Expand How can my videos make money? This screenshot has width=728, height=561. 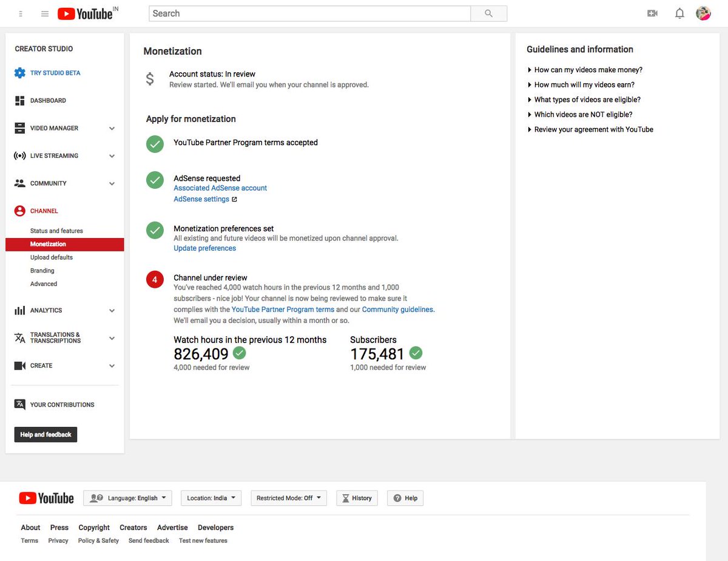click(x=585, y=70)
